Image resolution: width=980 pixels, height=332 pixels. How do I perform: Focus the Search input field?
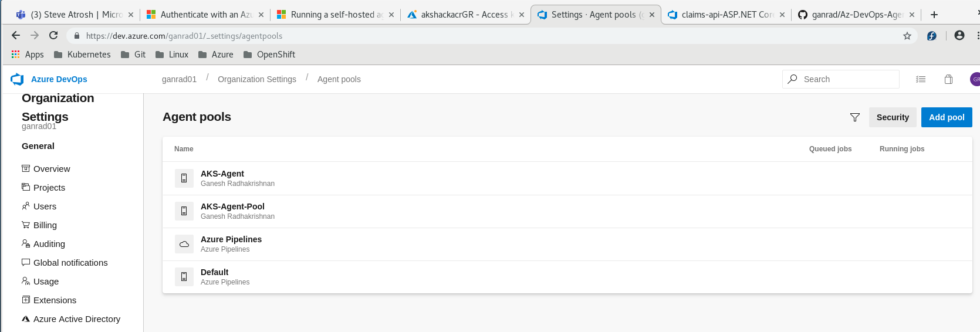pyautogui.click(x=840, y=79)
